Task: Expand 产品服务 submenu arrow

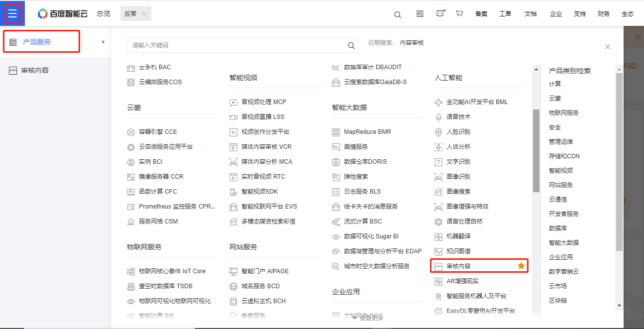Action: tap(104, 42)
